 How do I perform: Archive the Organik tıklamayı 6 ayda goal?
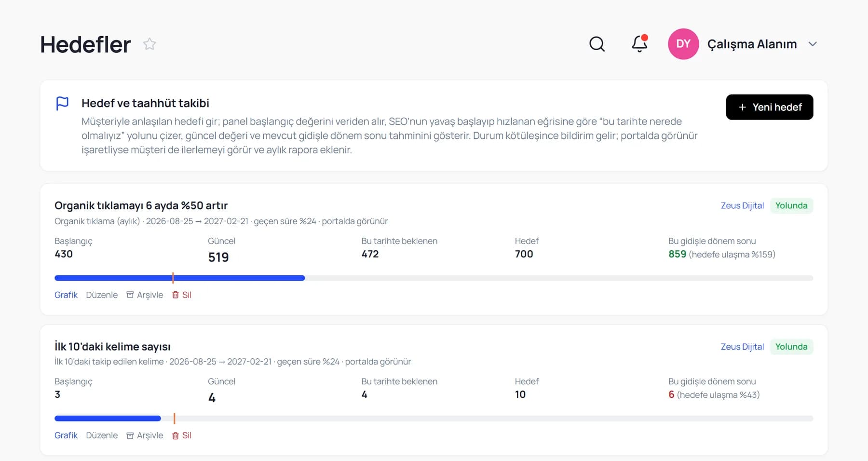pos(145,295)
